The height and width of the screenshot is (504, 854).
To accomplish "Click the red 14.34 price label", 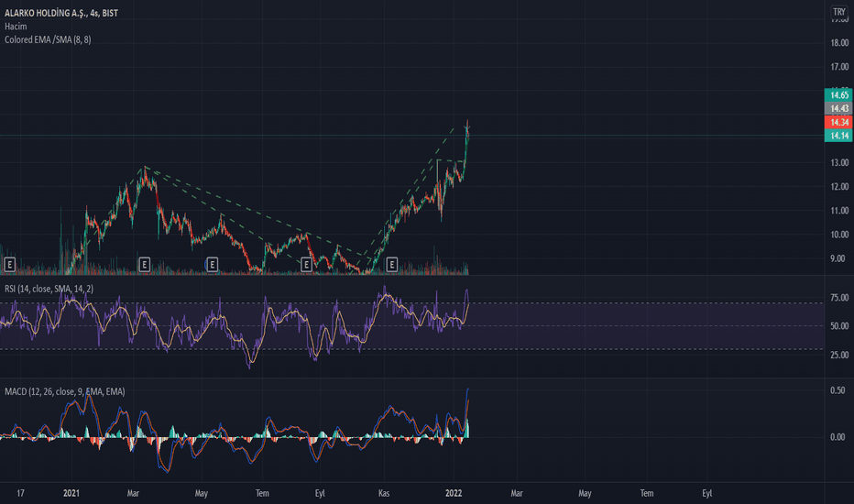I will pyautogui.click(x=838, y=122).
